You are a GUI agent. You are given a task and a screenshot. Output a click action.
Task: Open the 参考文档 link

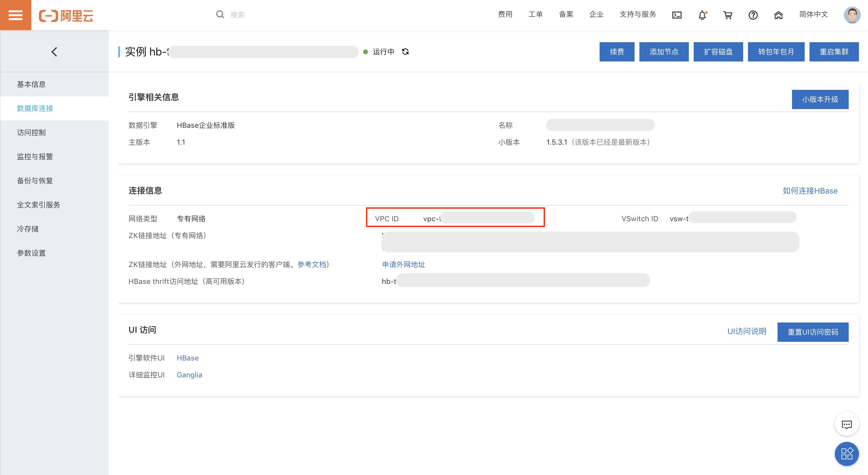point(312,265)
